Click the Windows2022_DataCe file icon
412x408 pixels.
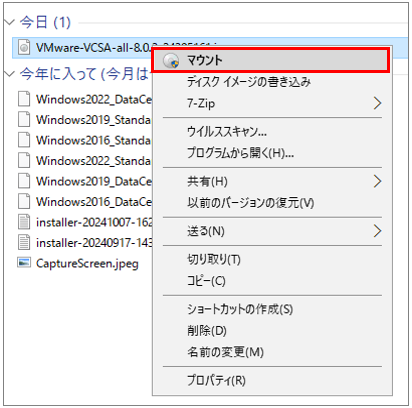coord(24,99)
